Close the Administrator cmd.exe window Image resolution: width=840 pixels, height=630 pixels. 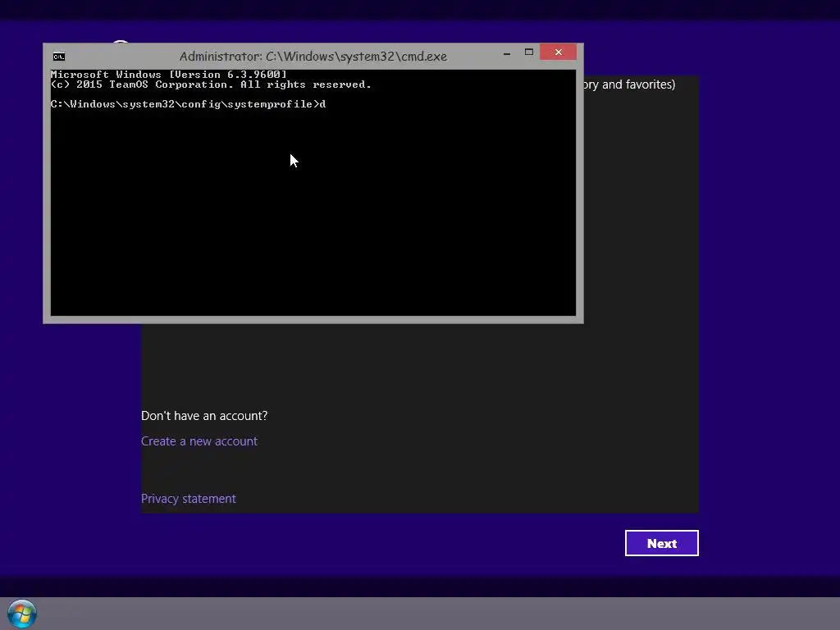pyautogui.click(x=558, y=52)
